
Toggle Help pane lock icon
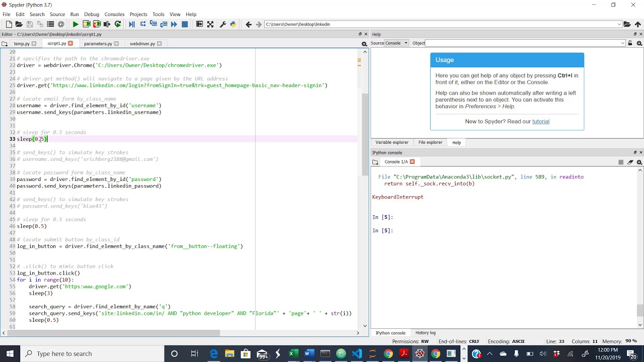click(630, 43)
